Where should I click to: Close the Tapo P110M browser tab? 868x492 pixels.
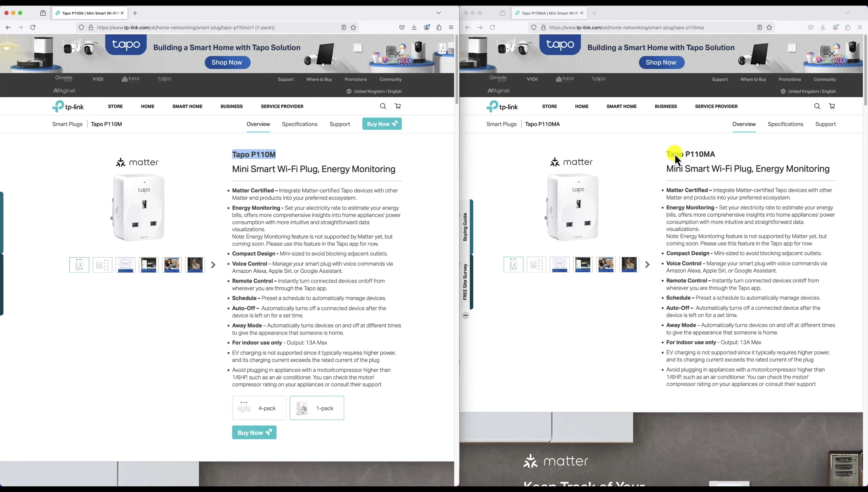(x=122, y=13)
